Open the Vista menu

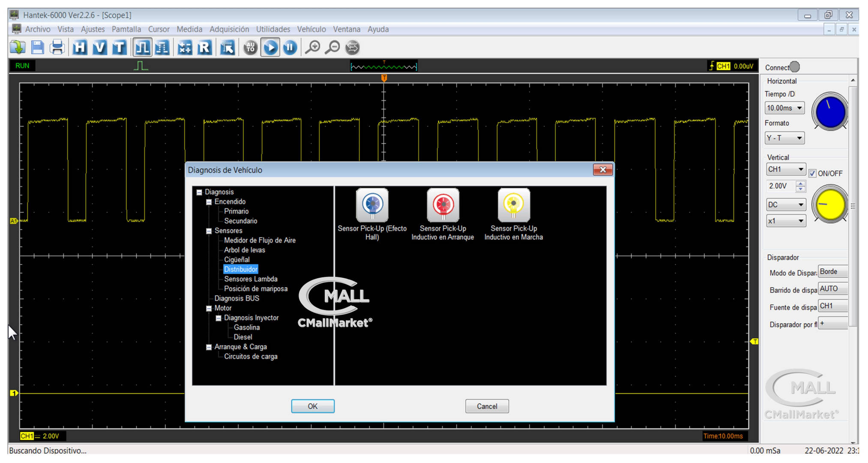66,29
